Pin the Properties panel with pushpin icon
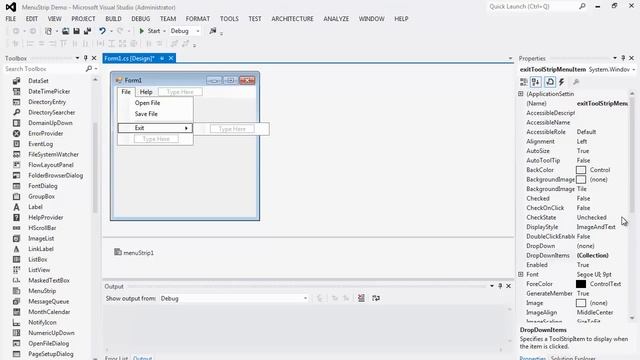Viewport: 640px width, 360px height. [623, 58]
